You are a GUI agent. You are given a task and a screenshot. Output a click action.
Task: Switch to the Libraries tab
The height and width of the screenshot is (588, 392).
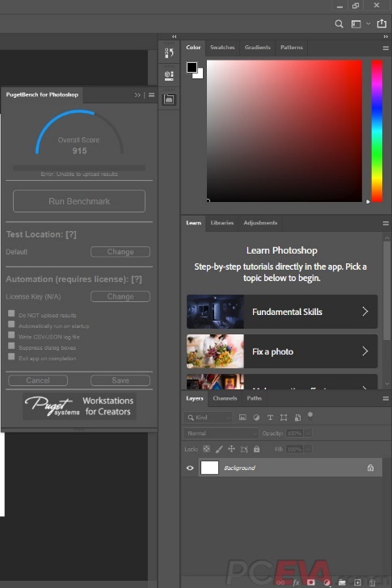tap(221, 223)
